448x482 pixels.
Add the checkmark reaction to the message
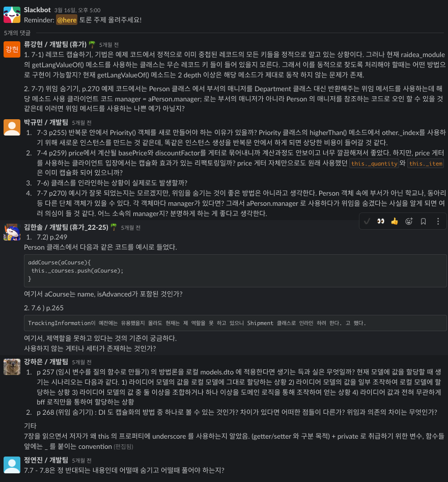(x=367, y=221)
